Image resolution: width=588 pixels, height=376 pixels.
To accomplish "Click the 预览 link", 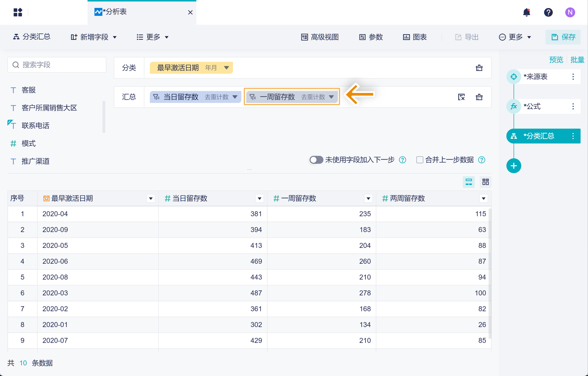I will pos(556,60).
